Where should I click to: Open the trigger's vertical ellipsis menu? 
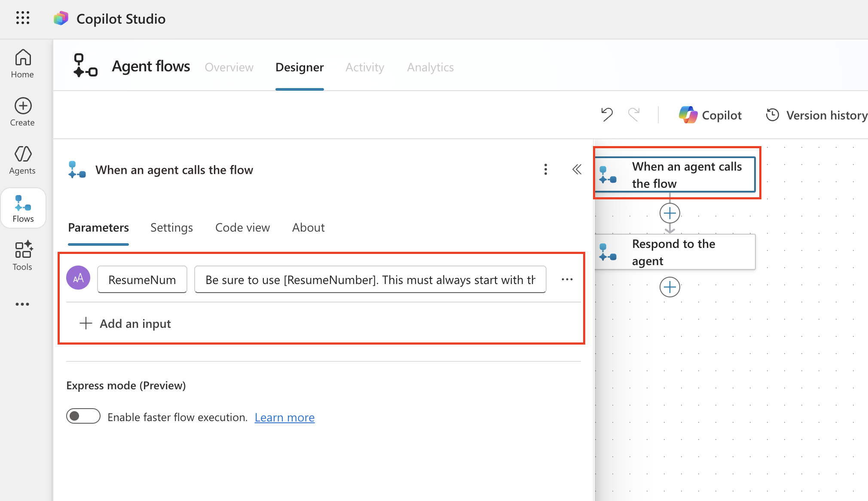tap(545, 169)
